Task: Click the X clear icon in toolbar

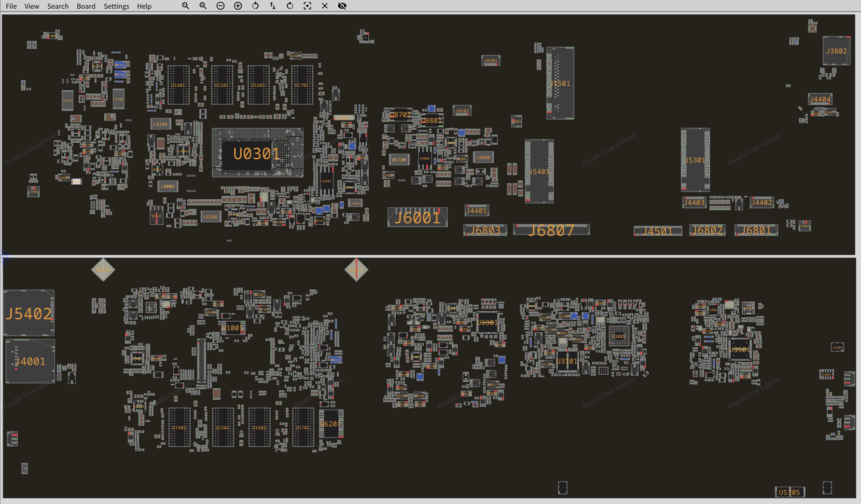Action: tap(325, 6)
